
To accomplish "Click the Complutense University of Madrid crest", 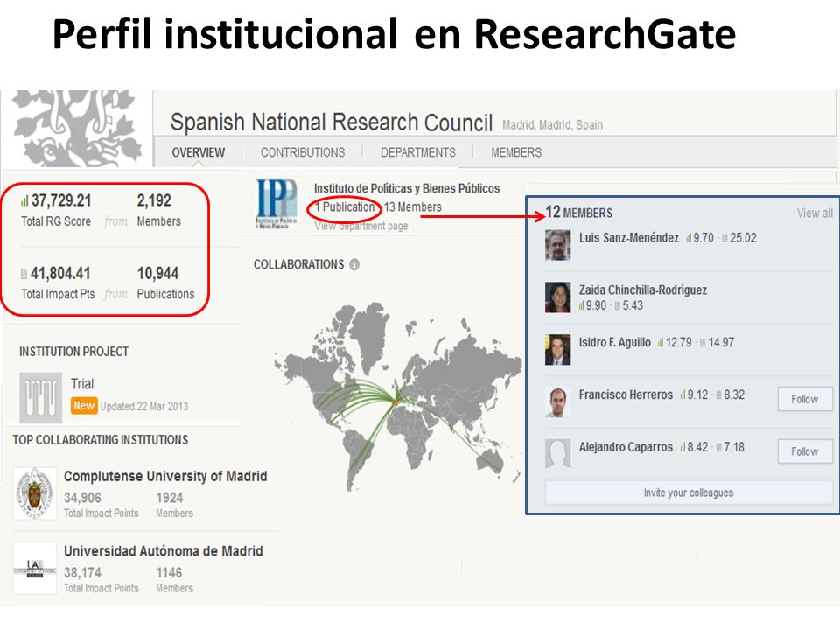I will click(35, 493).
